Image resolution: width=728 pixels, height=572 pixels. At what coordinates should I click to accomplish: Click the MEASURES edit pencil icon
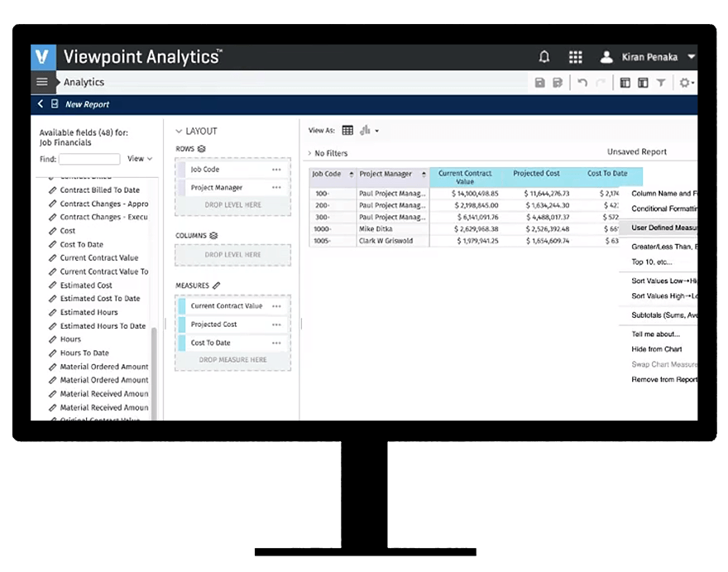(x=217, y=286)
